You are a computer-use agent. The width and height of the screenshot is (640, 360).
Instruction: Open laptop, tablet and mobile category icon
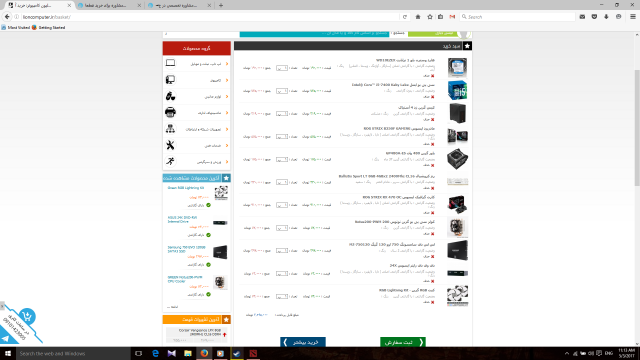170,63
